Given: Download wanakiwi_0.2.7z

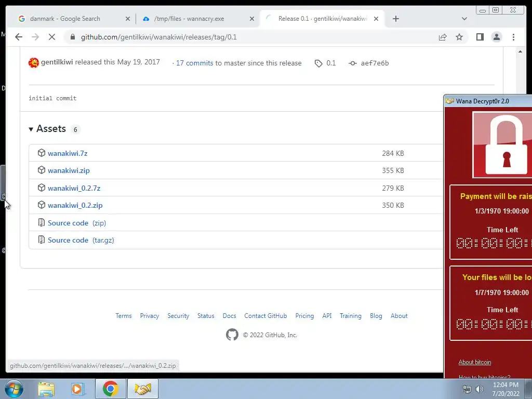Looking at the screenshot, I should pos(74,188).
